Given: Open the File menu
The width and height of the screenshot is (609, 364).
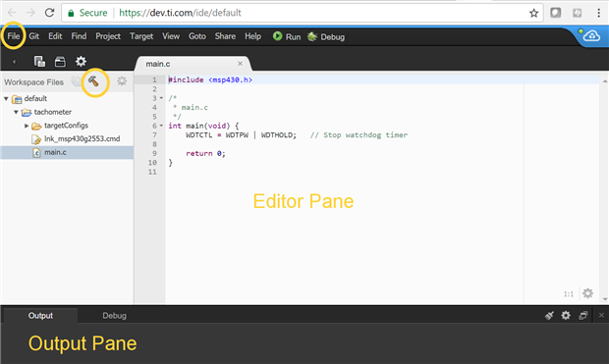Looking at the screenshot, I should 14,36.
